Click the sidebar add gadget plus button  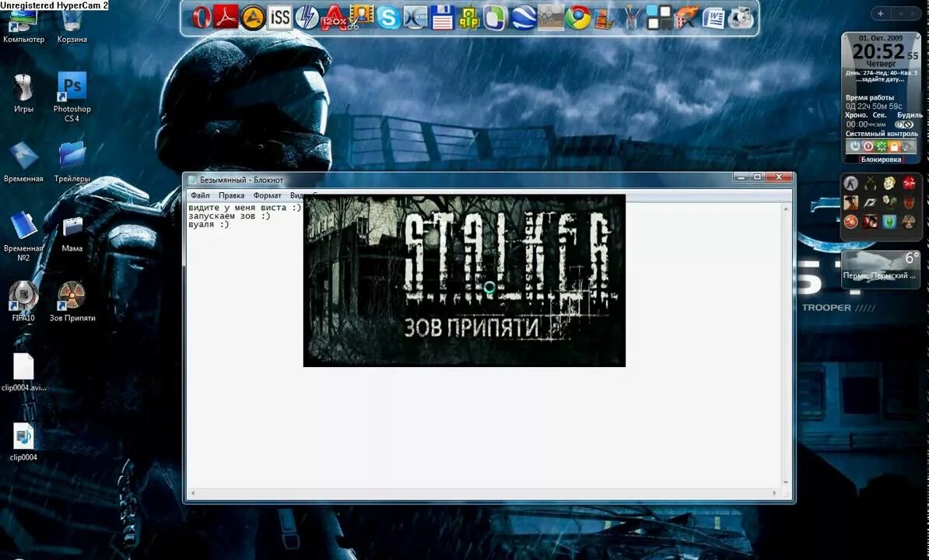[x=881, y=14]
